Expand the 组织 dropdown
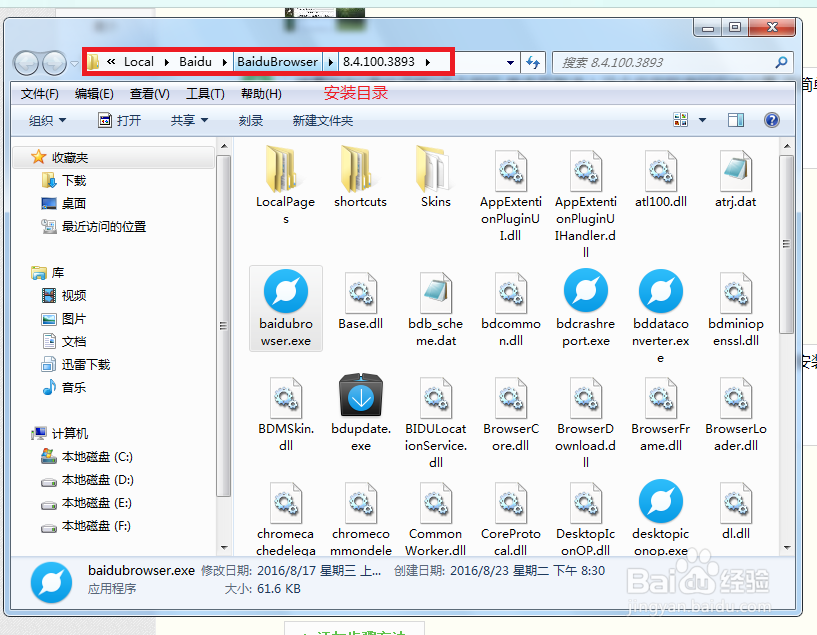Image resolution: width=817 pixels, height=635 pixels. [x=47, y=121]
